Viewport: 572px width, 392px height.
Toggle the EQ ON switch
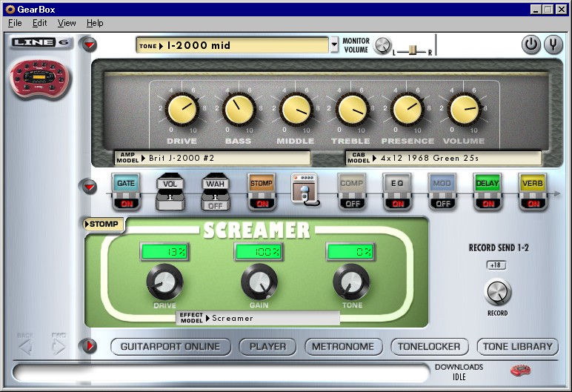point(398,204)
